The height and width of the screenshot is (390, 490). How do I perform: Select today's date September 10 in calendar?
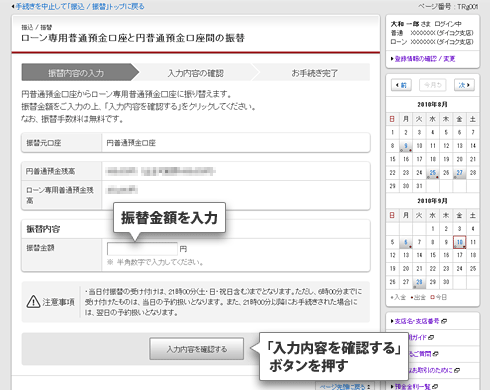[460, 242]
